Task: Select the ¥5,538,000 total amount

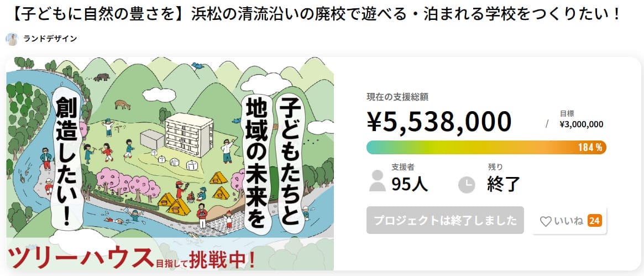Action: 439,122
